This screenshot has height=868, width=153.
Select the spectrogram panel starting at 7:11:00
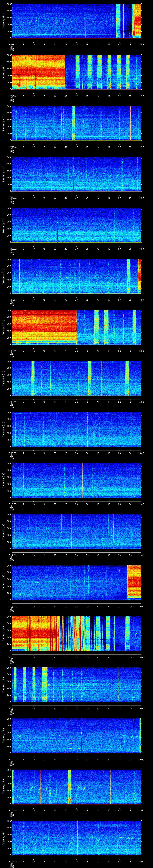click(77, 531)
